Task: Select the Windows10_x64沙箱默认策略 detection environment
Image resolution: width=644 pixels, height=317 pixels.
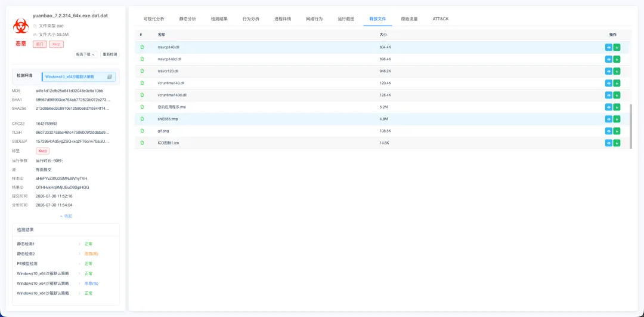Action: click(79, 76)
